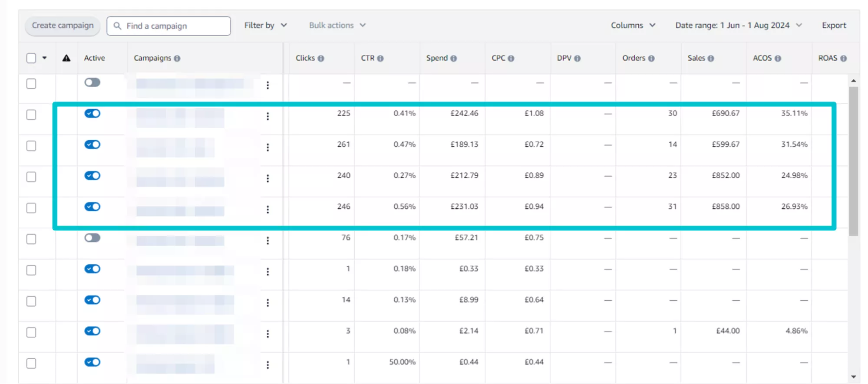Click the info icon beside Spend

click(453, 59)
